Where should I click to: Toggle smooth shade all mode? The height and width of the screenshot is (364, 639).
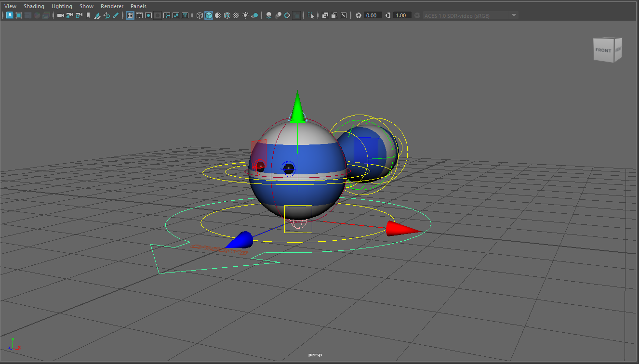(x=209, y=15)
